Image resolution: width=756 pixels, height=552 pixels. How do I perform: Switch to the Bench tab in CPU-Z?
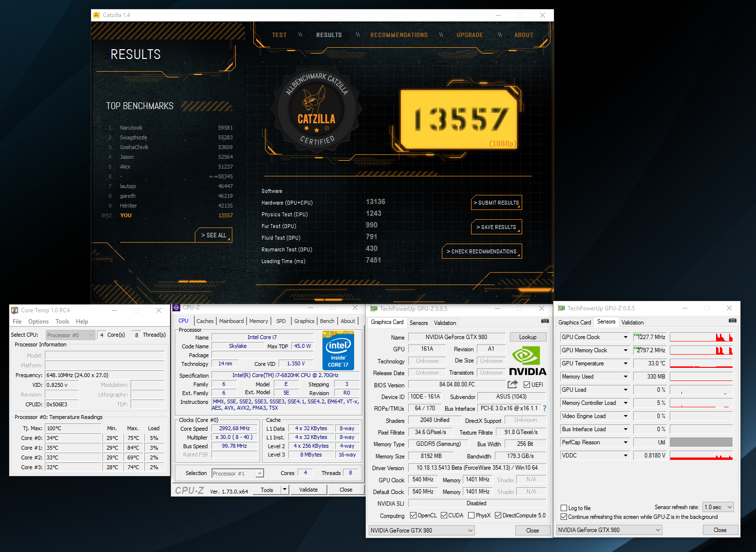327,321
